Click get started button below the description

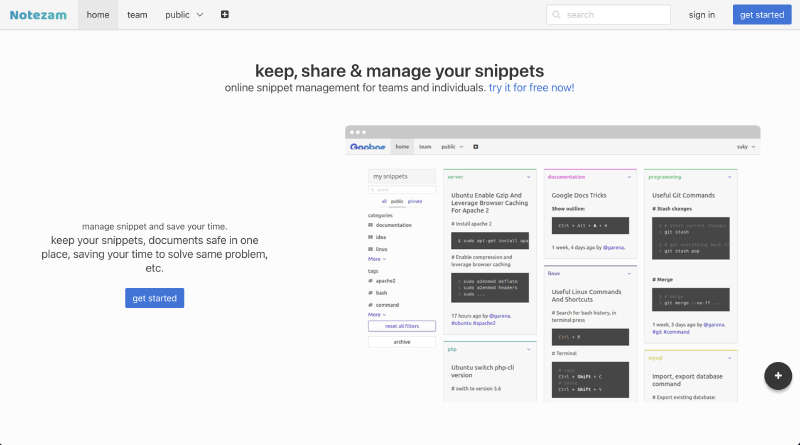[155, 298]
